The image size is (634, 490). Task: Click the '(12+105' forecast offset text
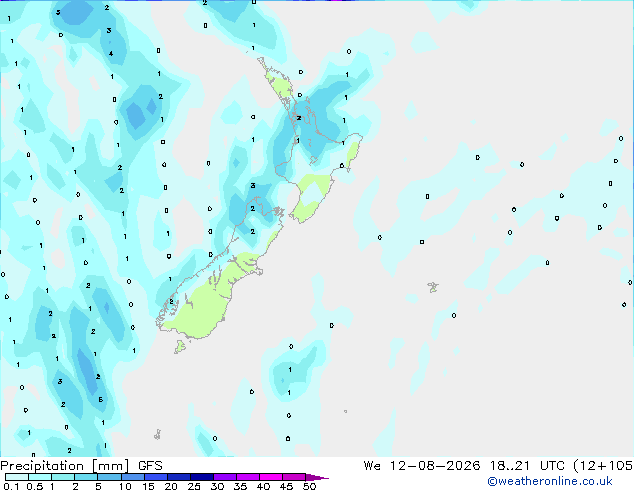point(604,466)
